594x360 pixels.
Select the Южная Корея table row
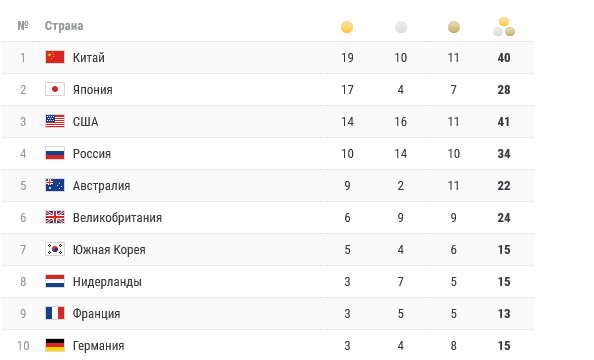click(x=268, y=249)
